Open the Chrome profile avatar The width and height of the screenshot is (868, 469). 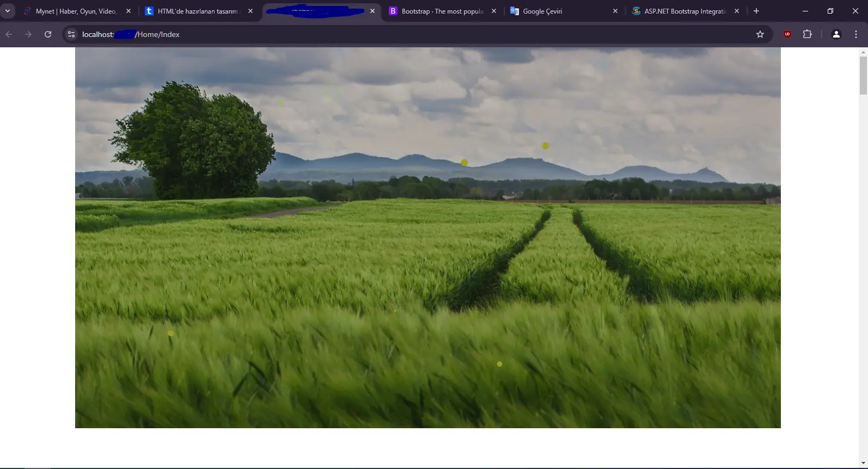point(836,34)
